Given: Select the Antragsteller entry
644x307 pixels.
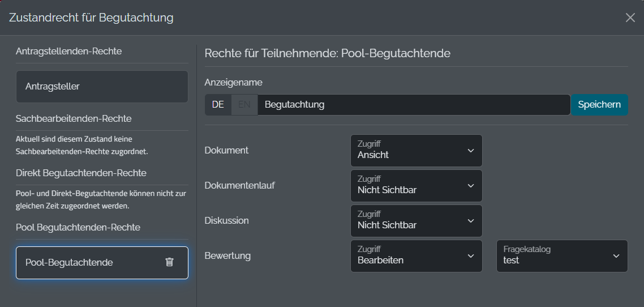Looking at the screenshot, I should pyautogui.click(x=102, y=86).
